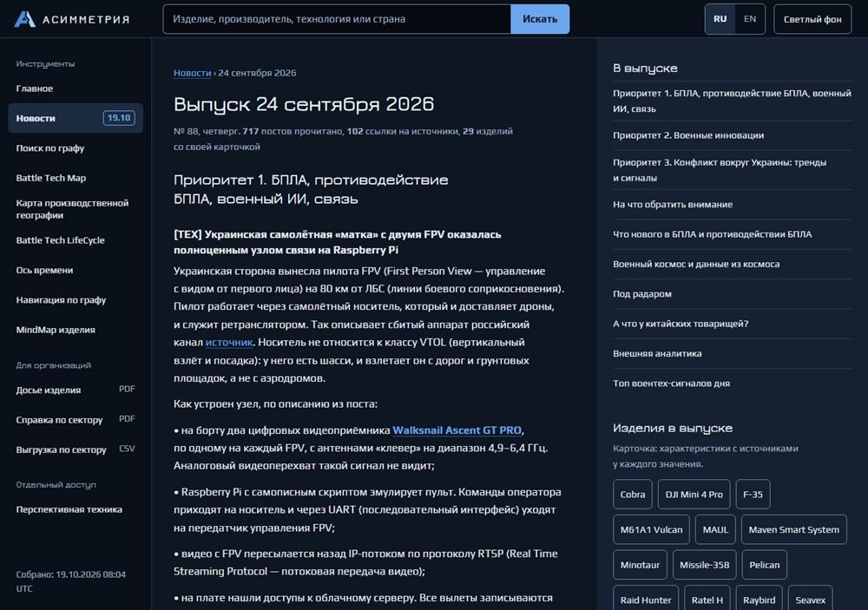Focus the product search input field
The height and width of the screenshot is (610, 868).
337,19
